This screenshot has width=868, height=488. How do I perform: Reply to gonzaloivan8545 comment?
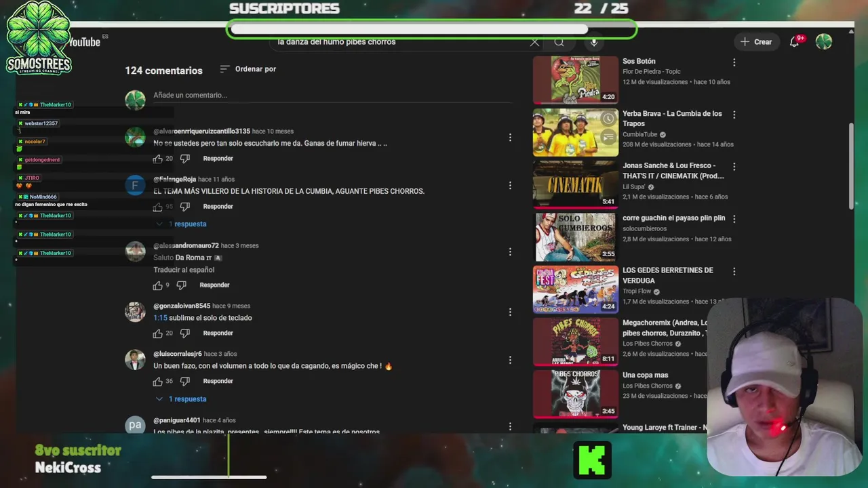coord(218,333)
